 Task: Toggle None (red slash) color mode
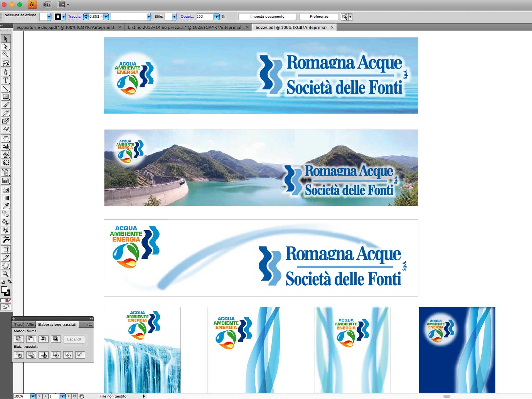click(x=9, y=300)
